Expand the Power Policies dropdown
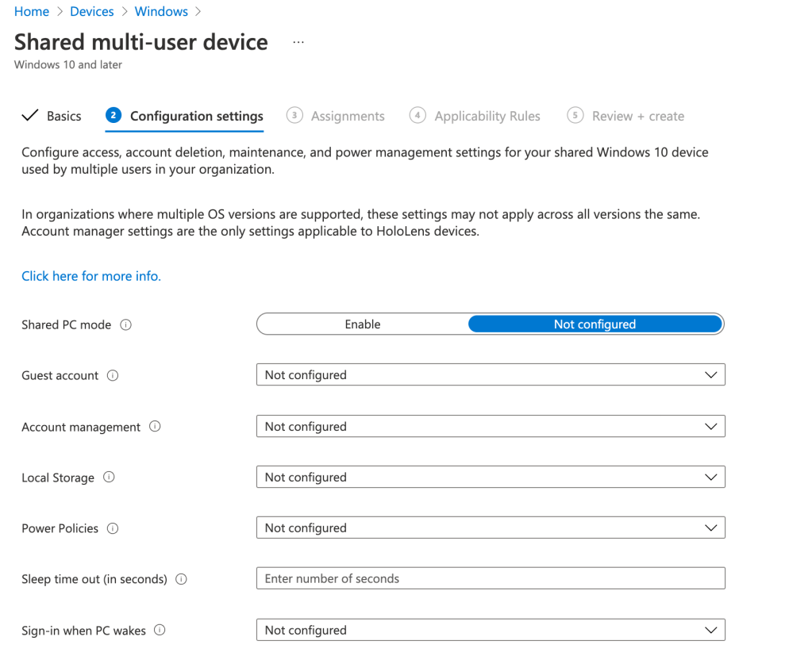Screen dimensions: 812x656 click(491, 528)
